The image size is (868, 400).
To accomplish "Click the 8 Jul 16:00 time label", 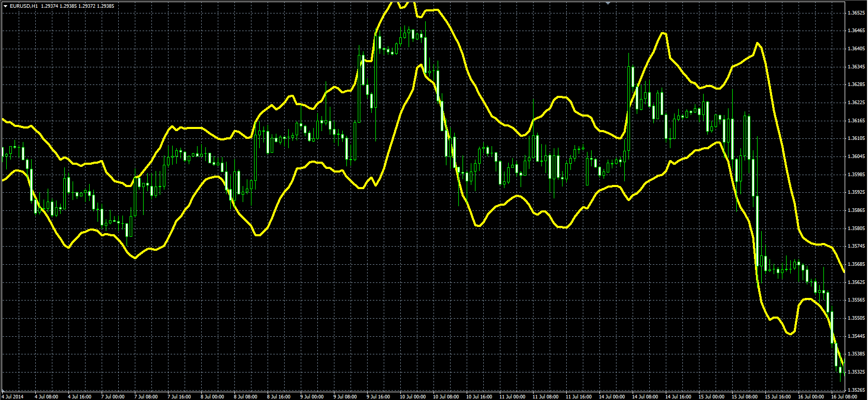I will pyautogui.click(x=279, y=396).
